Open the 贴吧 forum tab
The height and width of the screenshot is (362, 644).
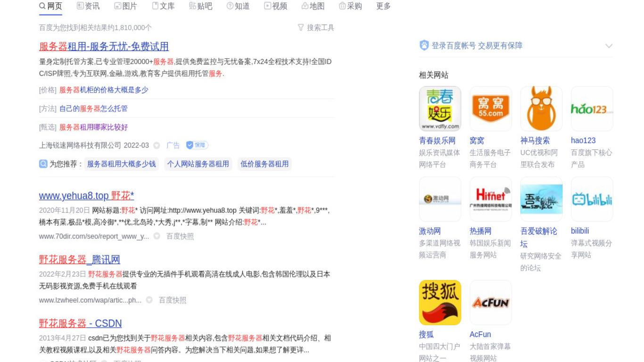tap(200, 6)
